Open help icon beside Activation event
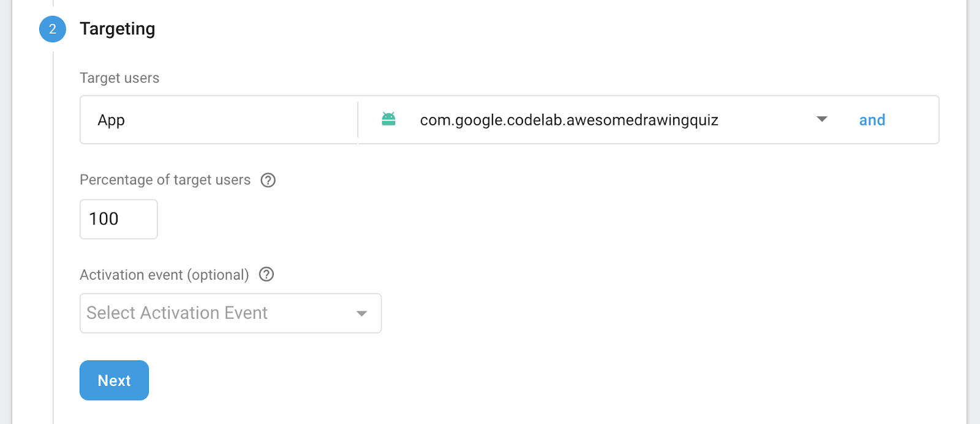The height and width of the screenshot is (424, 980). point(266,275)
